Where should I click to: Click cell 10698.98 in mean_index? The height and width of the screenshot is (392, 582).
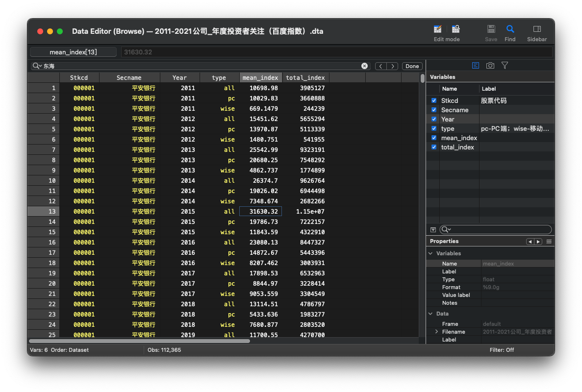260,88
